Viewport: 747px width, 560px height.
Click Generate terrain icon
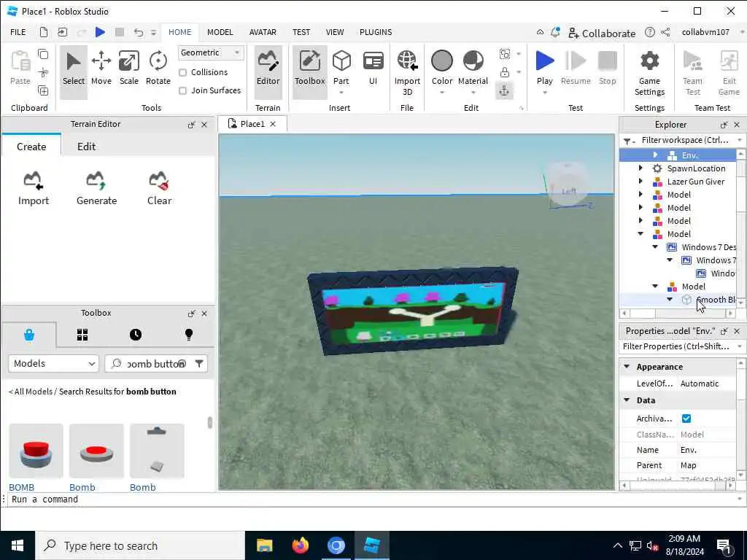click(96, 188)
